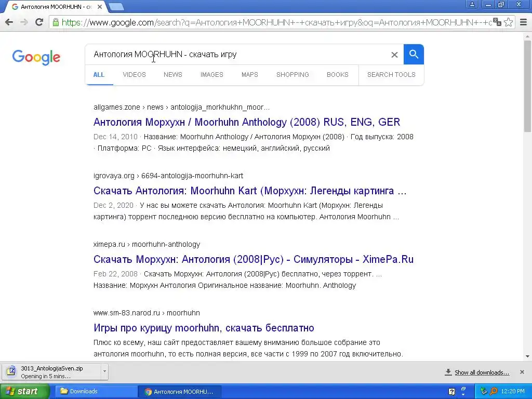Open the translate page icon in address bar
Screen dimensions: 532x399
pyautogui.click(x=497, y=22)
